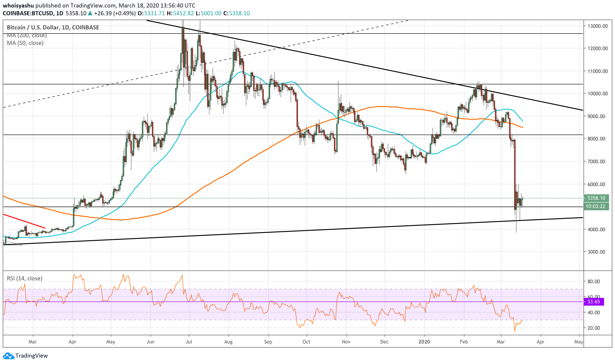The image size is (615, 364).
Task: Click the Jul label on time axis
Action: [x=189, y=342]
